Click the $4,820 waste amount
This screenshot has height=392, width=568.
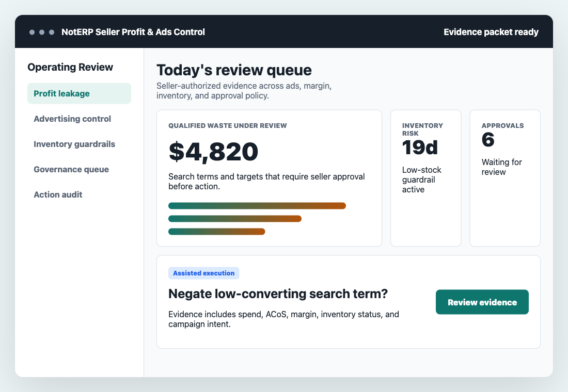[213, 152]
